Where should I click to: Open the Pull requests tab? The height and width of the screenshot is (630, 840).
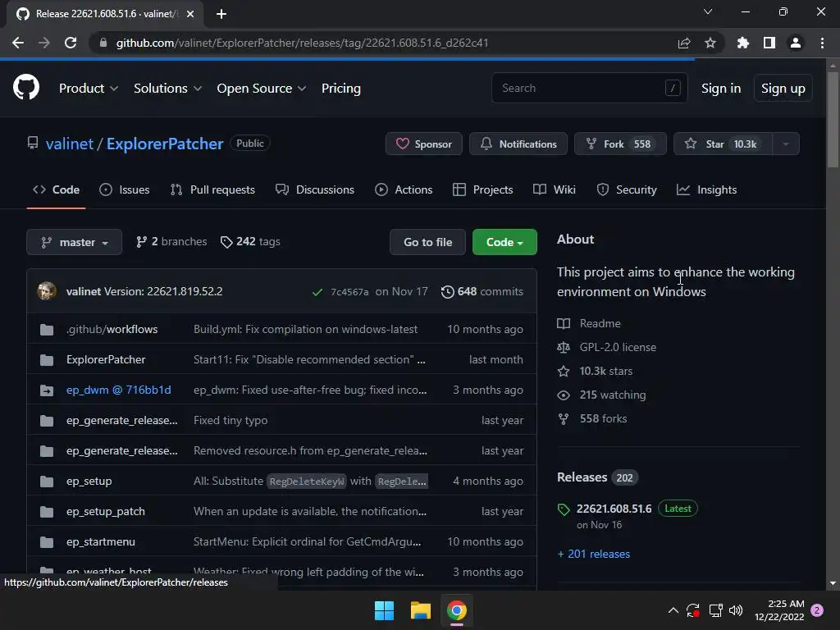click(x=212, y=189)
